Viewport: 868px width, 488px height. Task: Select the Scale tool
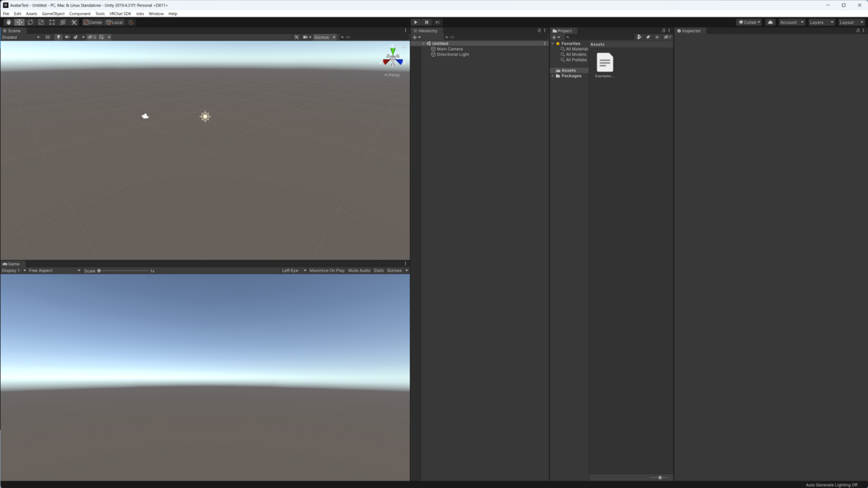(41, 22)
